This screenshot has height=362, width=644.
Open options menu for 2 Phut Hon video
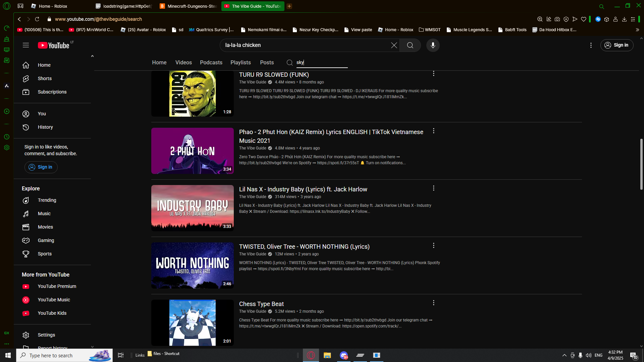pyautogui.click(x=434, y=131)
